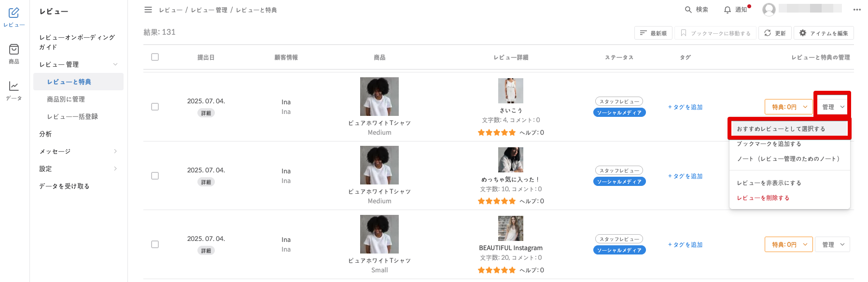
Task: Open the 商品 bag icon section
Action: 14,54
